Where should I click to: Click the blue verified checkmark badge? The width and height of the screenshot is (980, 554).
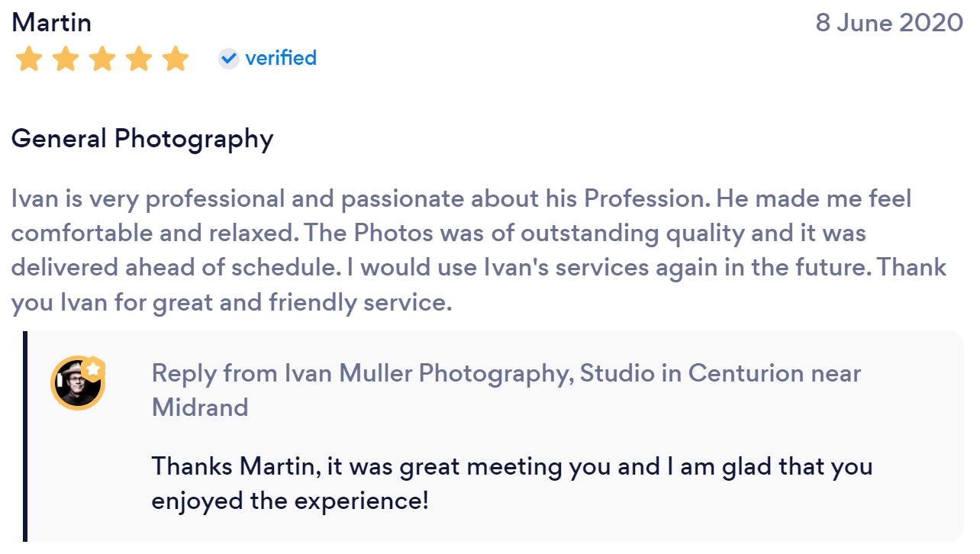pyautogui.click(x=228, y=58)
